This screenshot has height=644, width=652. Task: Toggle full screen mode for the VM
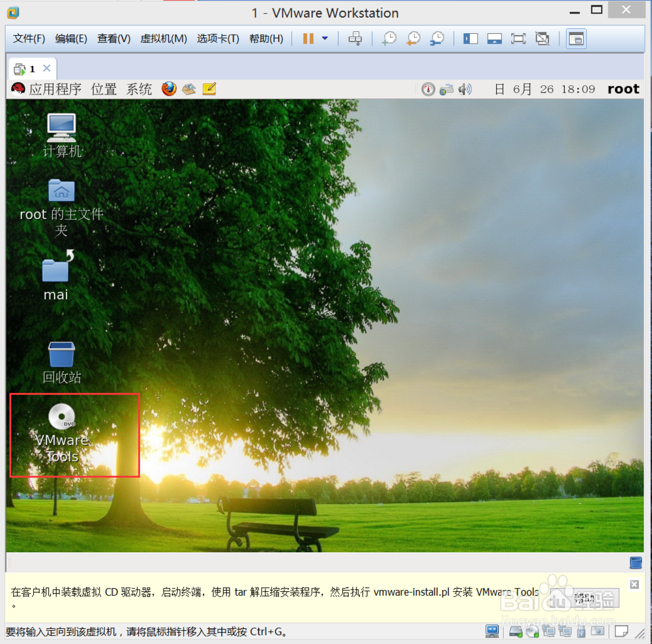(x=518, y=38)
